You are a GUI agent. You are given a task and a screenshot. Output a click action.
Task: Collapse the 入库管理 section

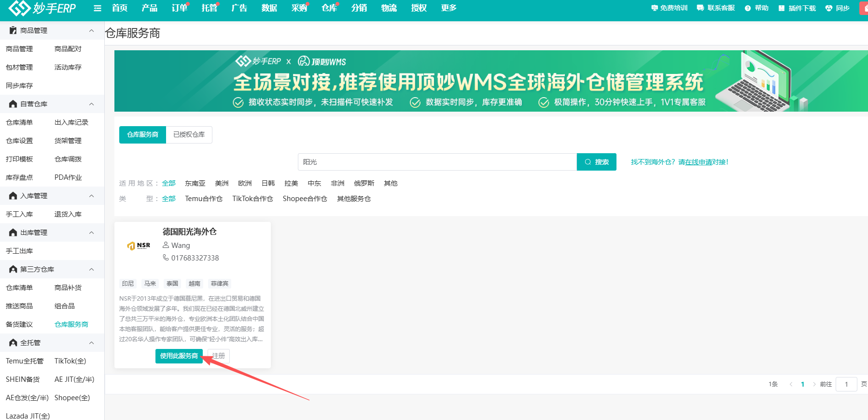[92, 196]
